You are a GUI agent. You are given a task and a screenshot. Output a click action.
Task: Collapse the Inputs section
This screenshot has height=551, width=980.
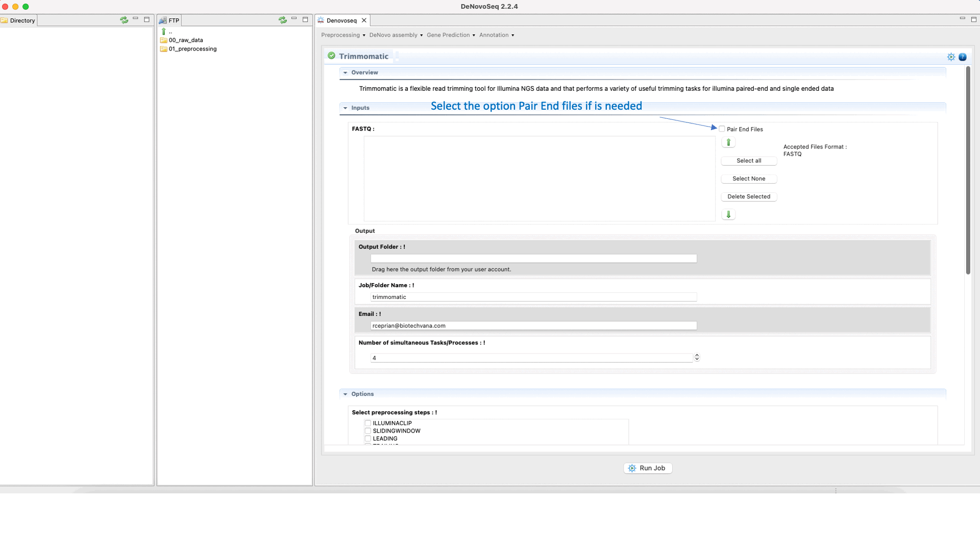coord(346,108)
